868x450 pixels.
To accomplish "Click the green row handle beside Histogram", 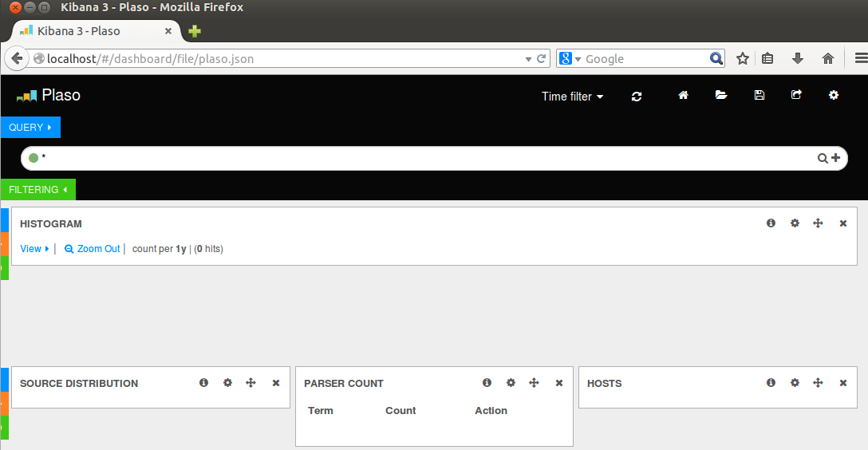I will pos(5,268).
